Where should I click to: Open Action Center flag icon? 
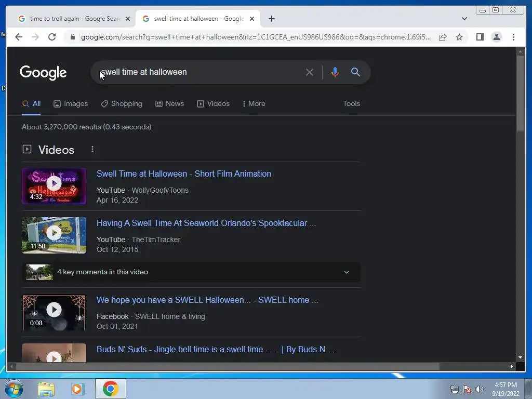(467, 389)
